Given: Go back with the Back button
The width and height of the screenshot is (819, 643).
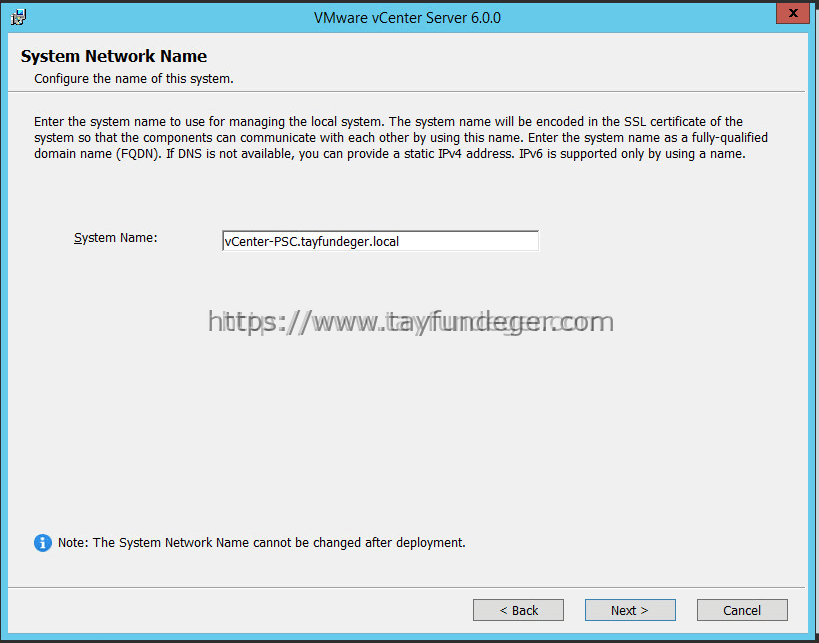Looking at the screenshot, I should (x=518, y=610).
